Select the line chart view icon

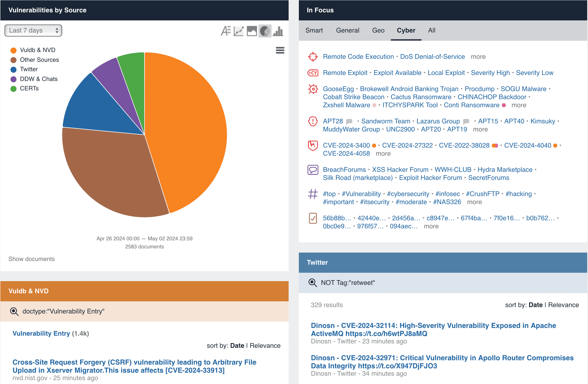[239, 31]
